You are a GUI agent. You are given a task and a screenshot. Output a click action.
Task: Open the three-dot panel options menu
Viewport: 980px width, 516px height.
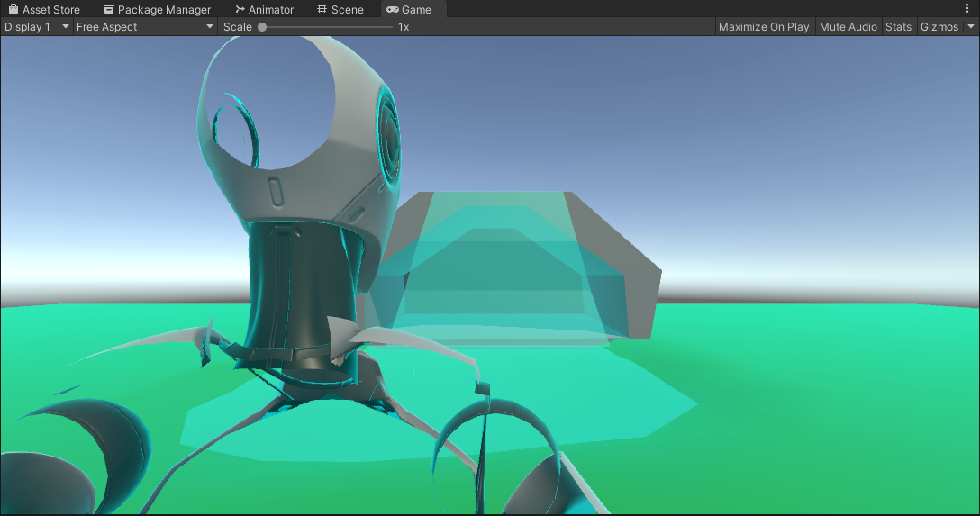[968, 9]
